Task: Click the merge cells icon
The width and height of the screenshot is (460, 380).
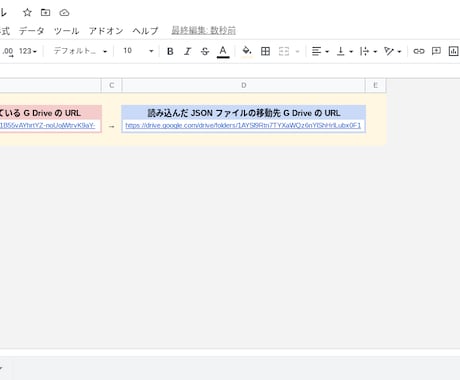Action: [x=284, y=51]
